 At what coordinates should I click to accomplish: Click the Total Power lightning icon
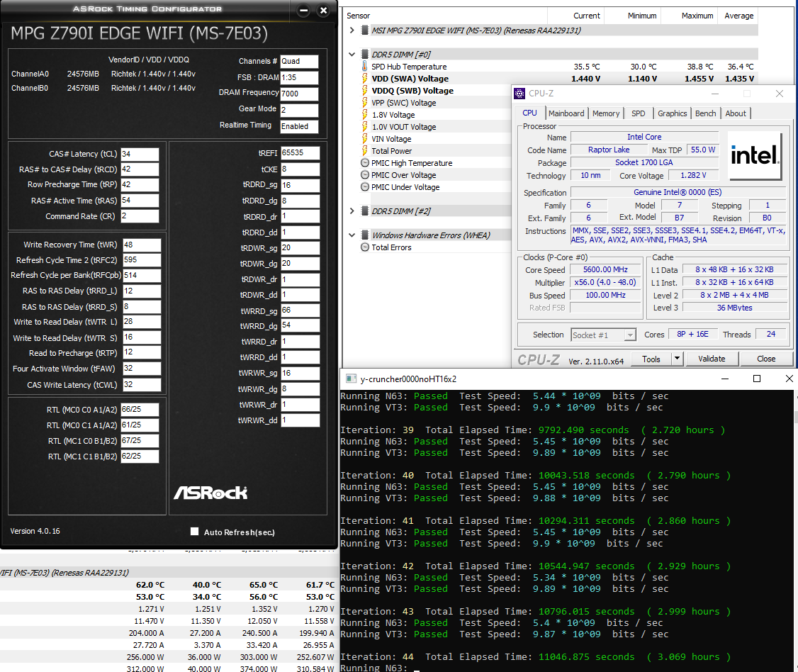[364, 151]
